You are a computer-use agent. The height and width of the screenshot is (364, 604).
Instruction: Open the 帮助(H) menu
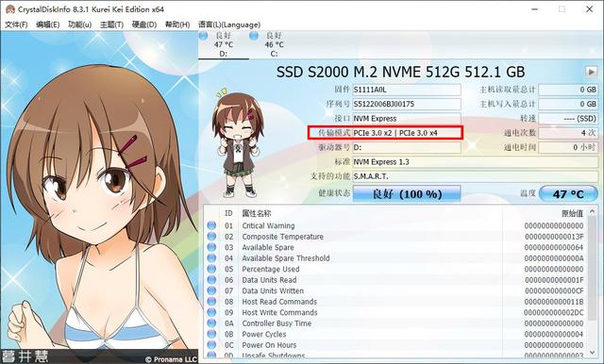[177, 25]
